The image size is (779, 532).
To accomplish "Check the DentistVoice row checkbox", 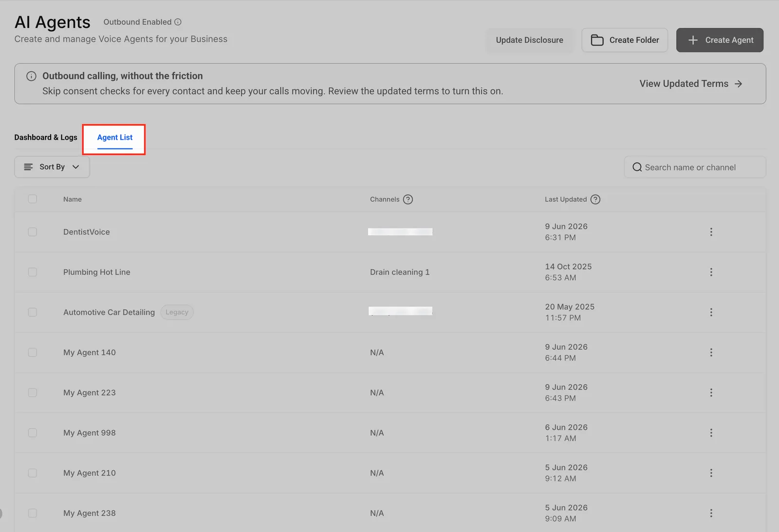I will 33,232.
